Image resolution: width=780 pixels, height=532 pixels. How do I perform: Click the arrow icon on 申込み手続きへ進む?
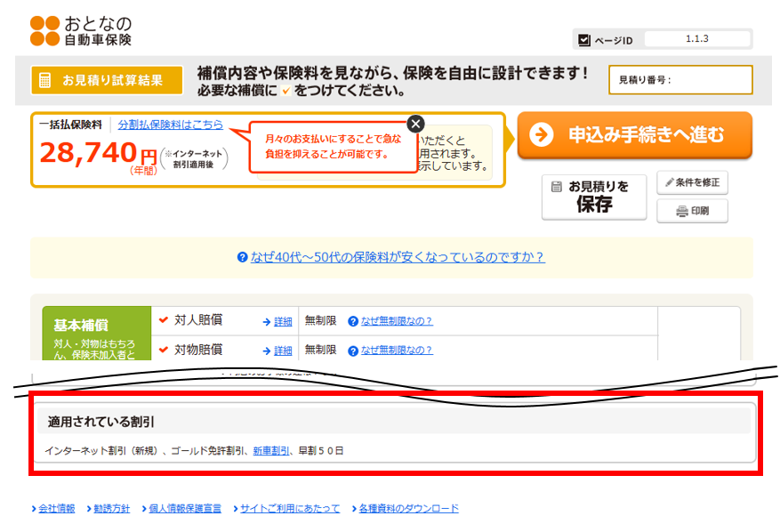coord(541,135)
